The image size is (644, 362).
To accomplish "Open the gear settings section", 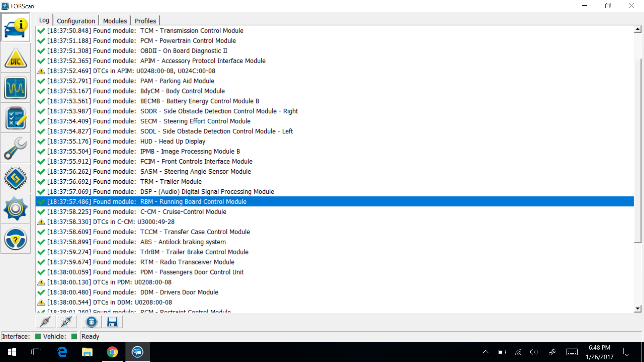I will pyautogui.click(x=15, y=208).
